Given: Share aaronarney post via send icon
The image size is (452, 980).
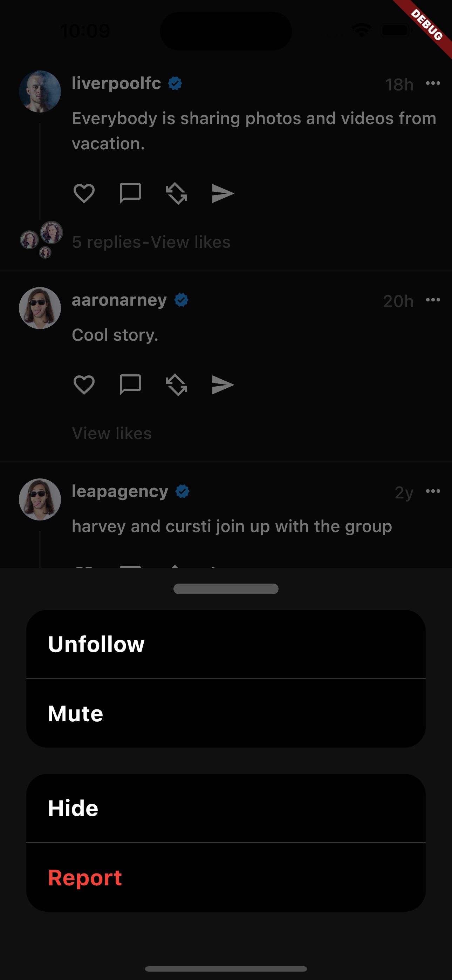Looking at the screenshot, I should [x=222, y=384].
